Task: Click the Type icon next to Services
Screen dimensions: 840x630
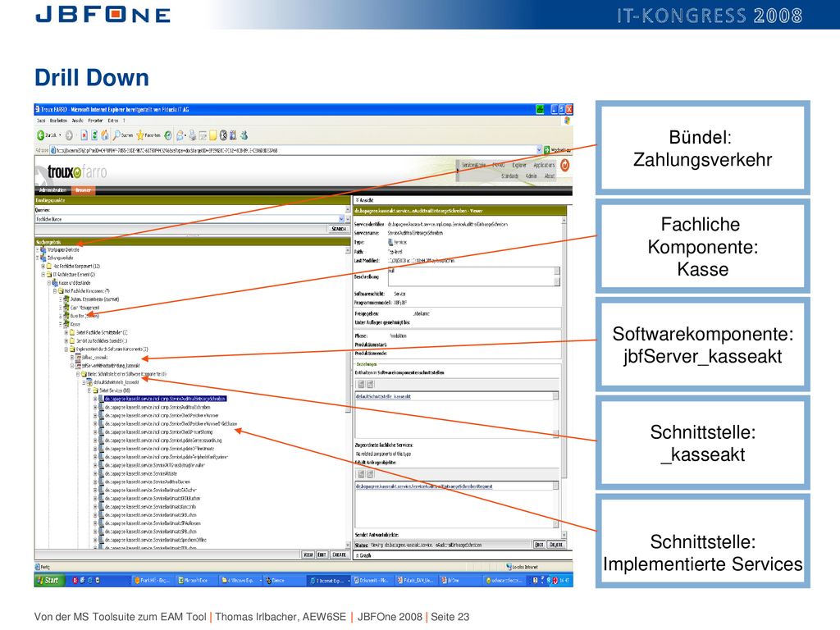Action: tap(390, 242)
